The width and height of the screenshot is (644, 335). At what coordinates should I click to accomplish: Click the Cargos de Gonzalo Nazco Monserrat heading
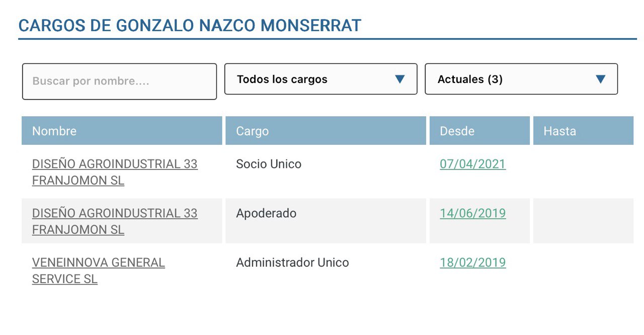pos(190,26)
